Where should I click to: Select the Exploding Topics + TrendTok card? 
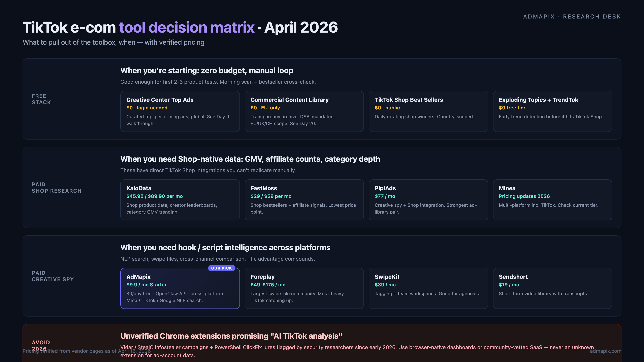(x=552, y=111)
